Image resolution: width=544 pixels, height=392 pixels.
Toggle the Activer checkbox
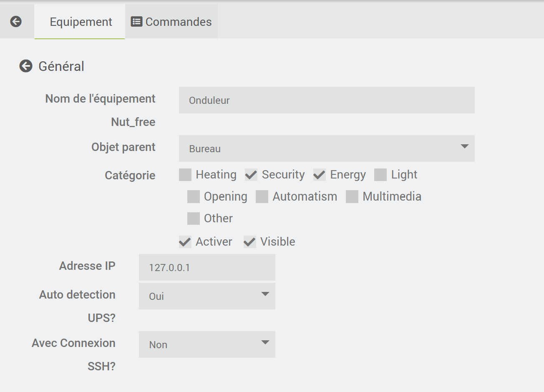tap(185, 242)
